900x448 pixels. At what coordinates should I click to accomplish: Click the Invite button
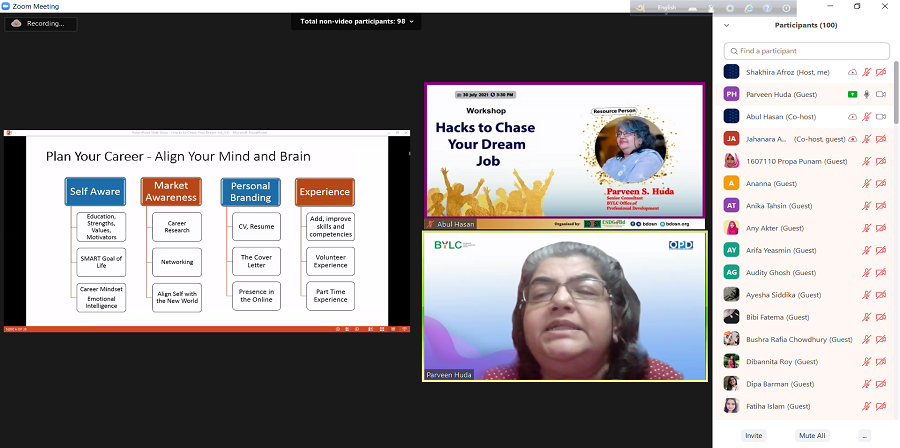(x=754, y=436)
